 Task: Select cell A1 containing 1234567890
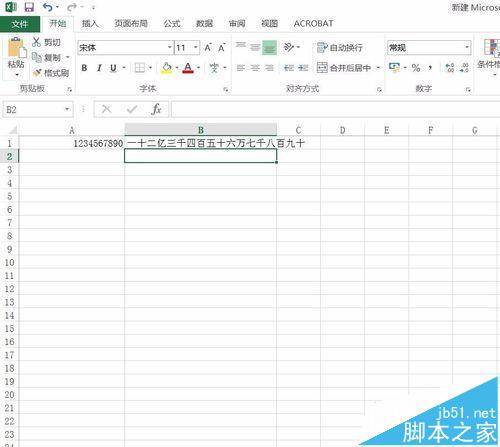click(72, 143)
